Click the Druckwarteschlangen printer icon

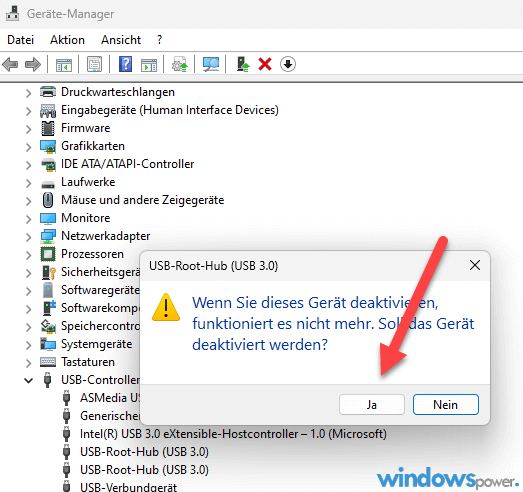pyautogui.click(x=48, y=92)
